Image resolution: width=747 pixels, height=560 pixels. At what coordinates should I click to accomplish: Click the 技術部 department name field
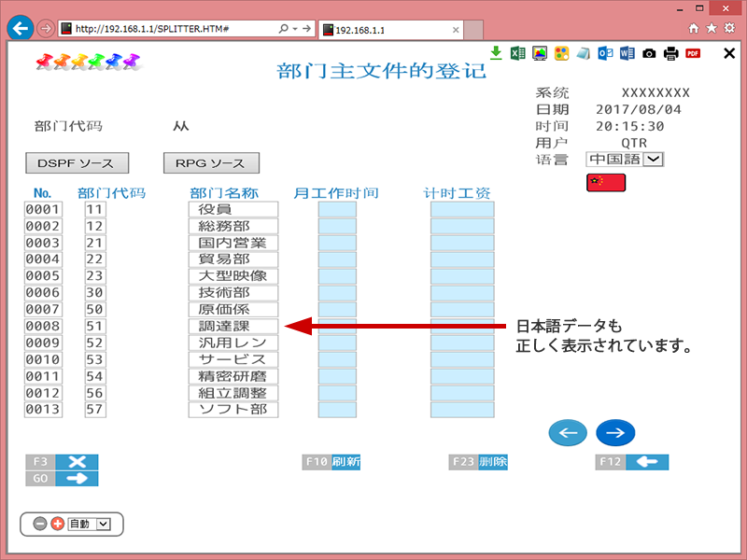point(233,293)
